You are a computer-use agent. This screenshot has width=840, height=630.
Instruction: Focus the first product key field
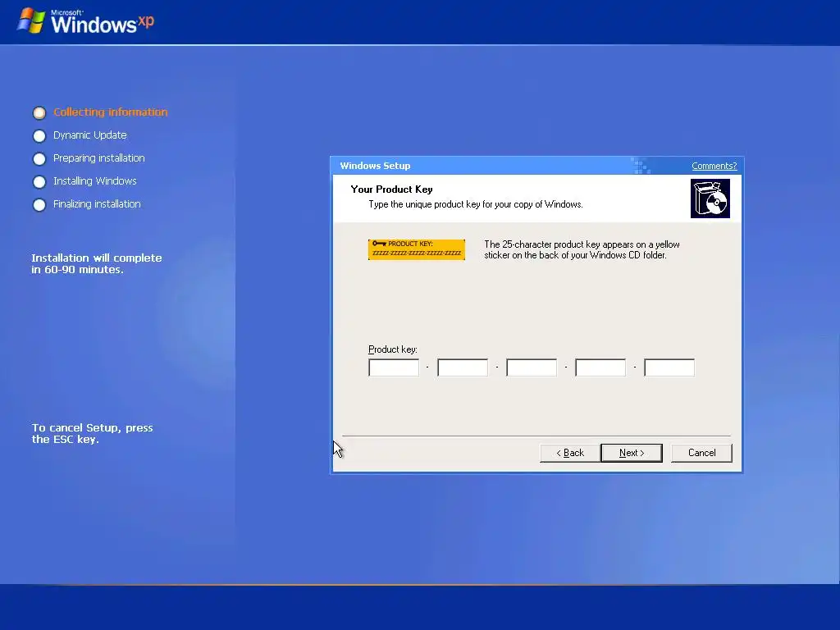tap(394, 367)
